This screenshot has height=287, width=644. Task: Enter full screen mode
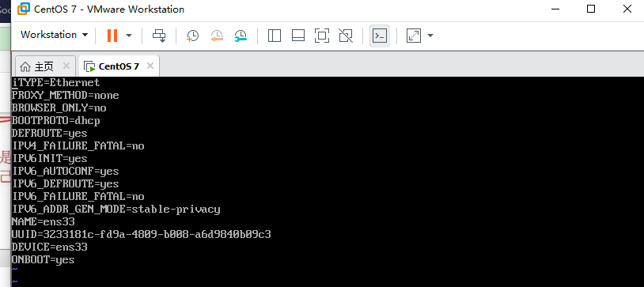pos(322,36)
